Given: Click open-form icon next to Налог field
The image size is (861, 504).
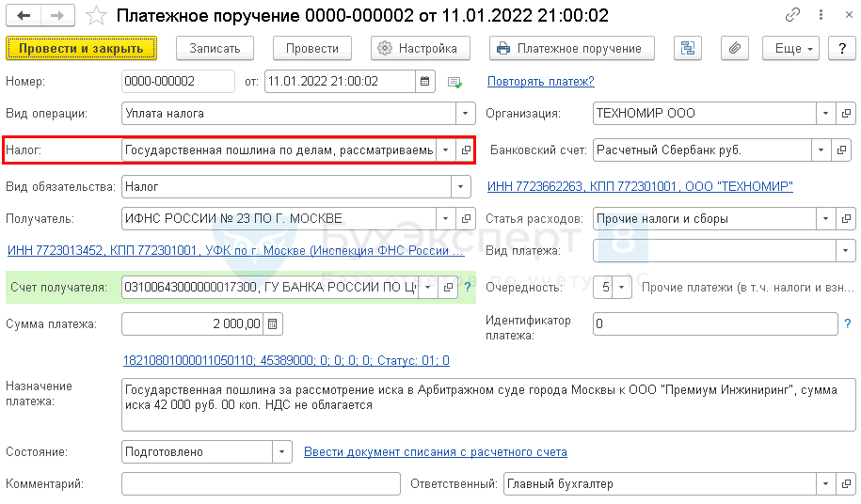Looking at the screenshot, I should [465, 150].
